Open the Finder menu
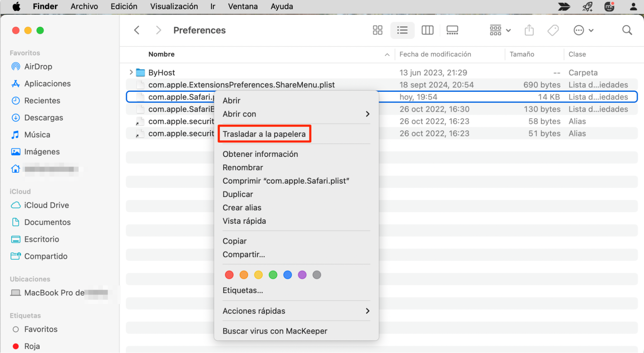This screenshot has height=353, width=644. click(x=45, y=6)
